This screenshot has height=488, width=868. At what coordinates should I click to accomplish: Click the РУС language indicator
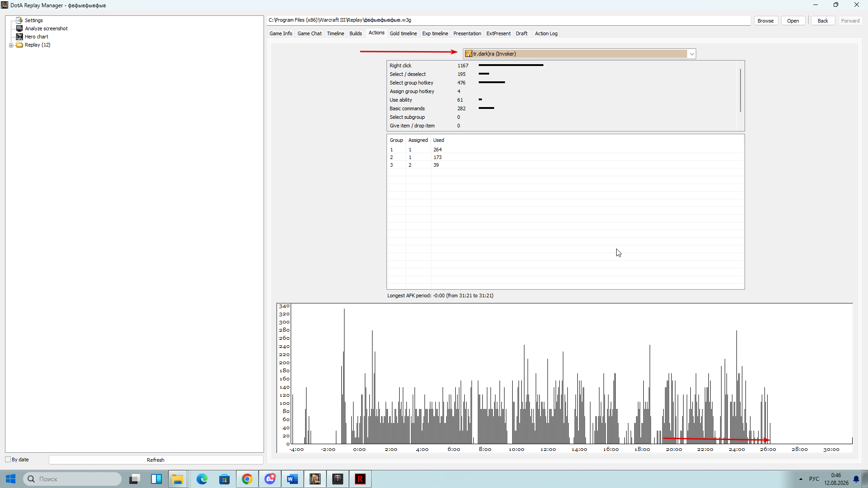tap(814, 479)
